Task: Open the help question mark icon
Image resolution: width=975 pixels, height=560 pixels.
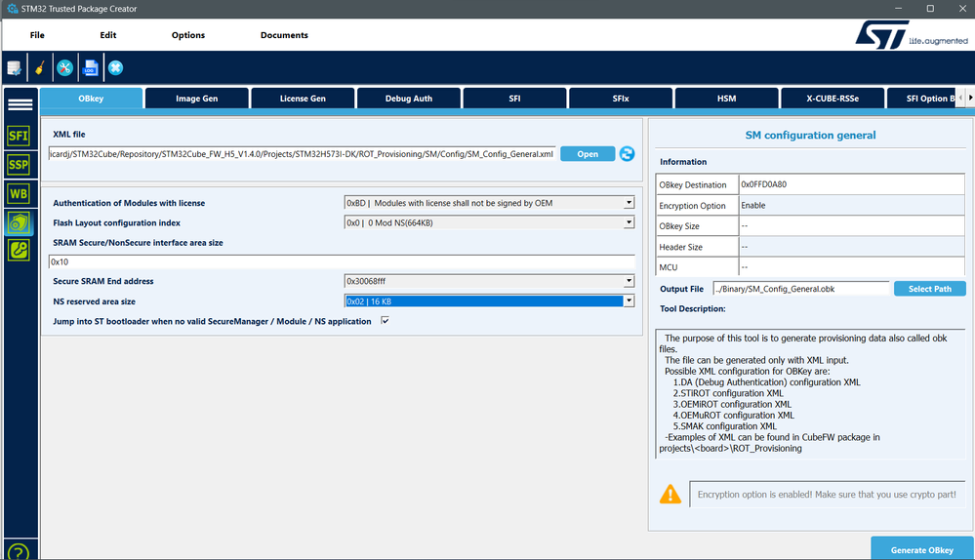Action: tap(19, 551)
